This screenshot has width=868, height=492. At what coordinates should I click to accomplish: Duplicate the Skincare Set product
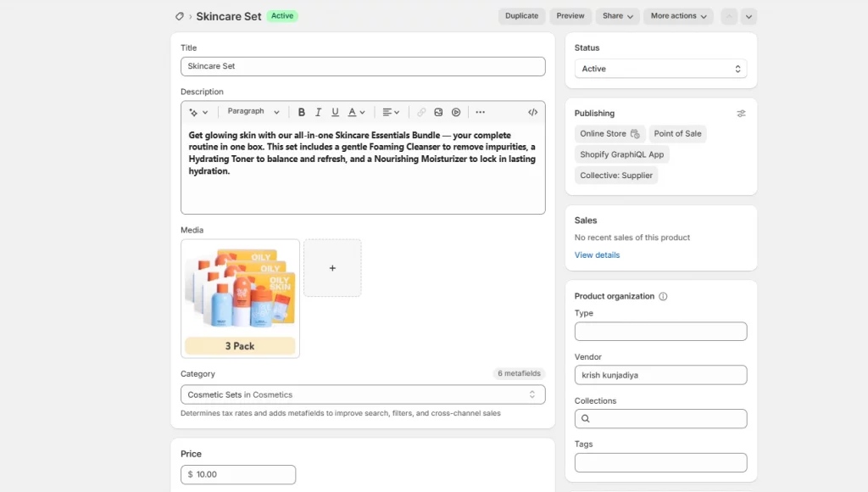[x=521, y=15]
